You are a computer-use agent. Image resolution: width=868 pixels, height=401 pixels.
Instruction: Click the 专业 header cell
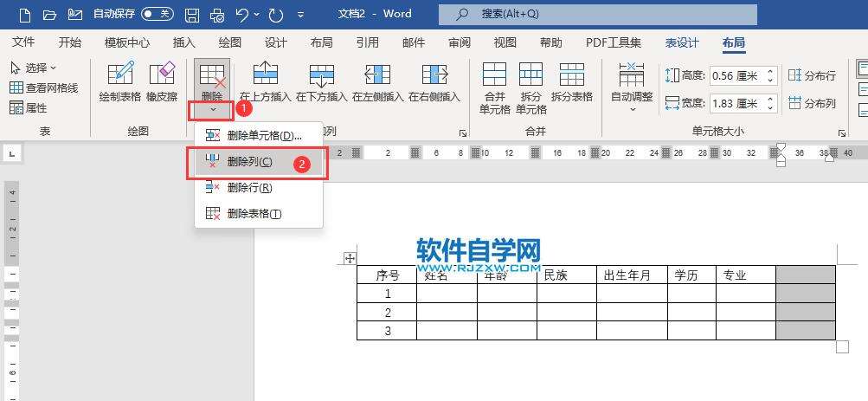746,275
